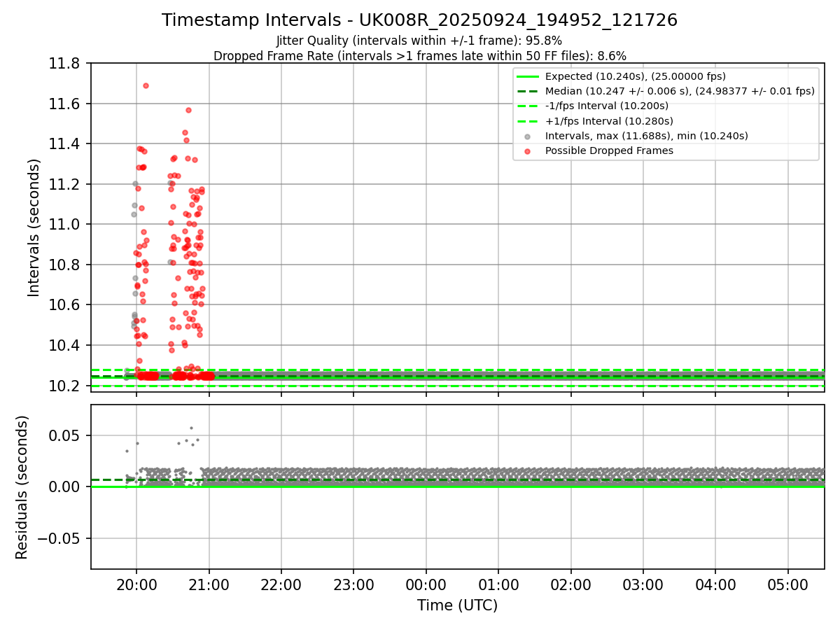
Task: Click the 03:00 x-axis tick label
Action: [643, 584]
